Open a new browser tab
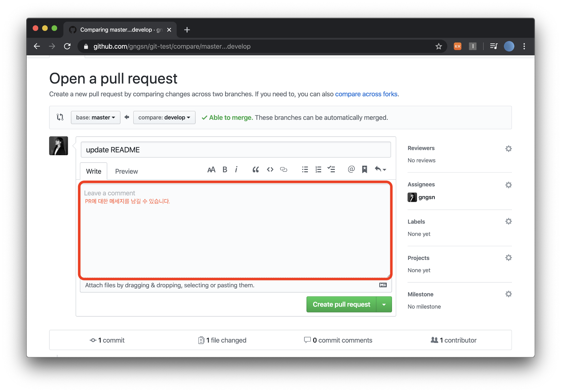 click(187, 30)
